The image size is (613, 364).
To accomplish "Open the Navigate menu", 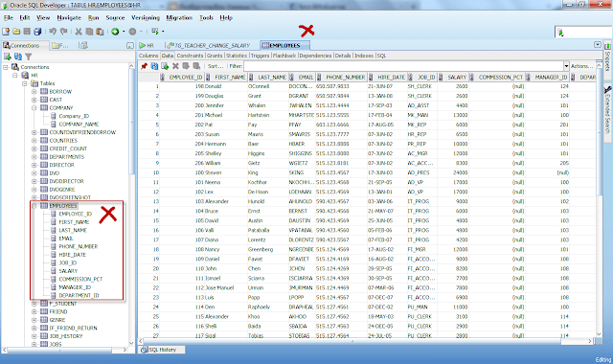I will (69, 17).
